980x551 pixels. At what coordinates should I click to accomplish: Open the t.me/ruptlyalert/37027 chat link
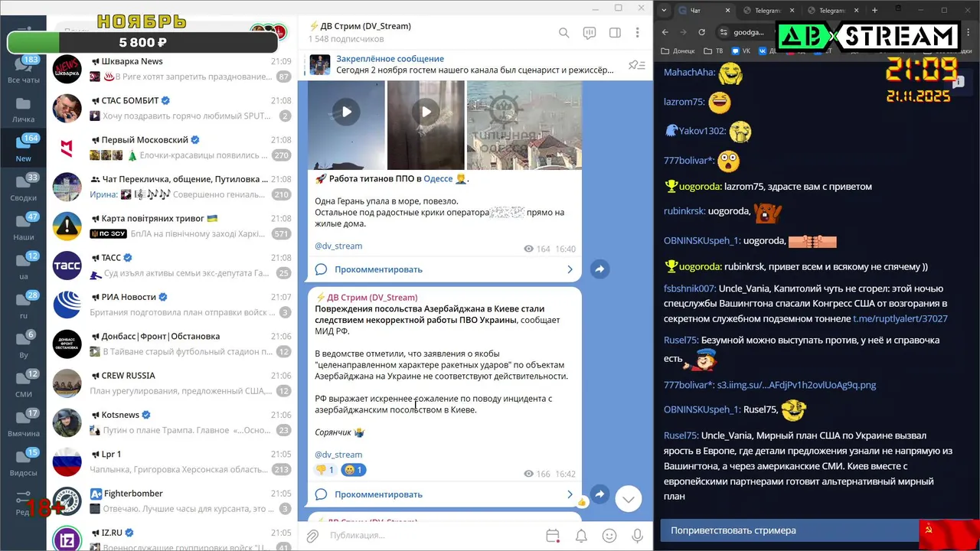[x=900, y=318]
